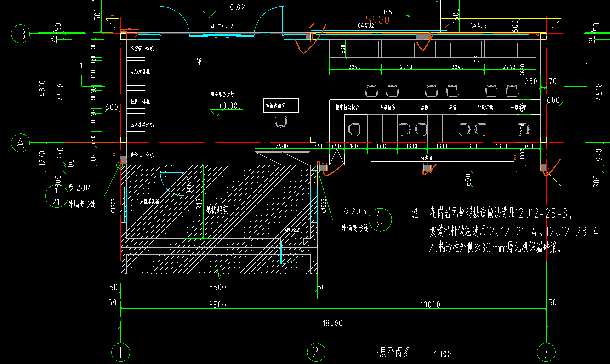Click note line about 花岗岩无障碍坡道

492,213
